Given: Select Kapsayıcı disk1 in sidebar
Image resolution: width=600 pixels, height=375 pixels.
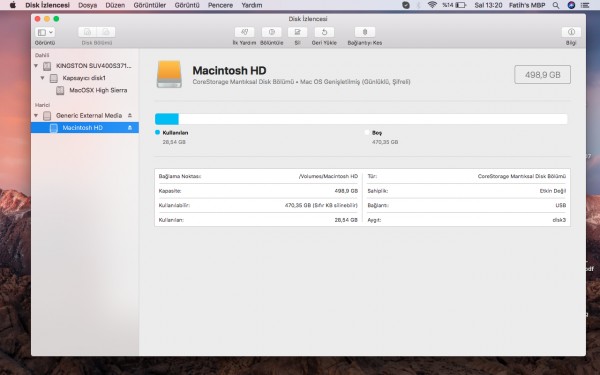Looking at the screenshot, I should click(85, 78).
